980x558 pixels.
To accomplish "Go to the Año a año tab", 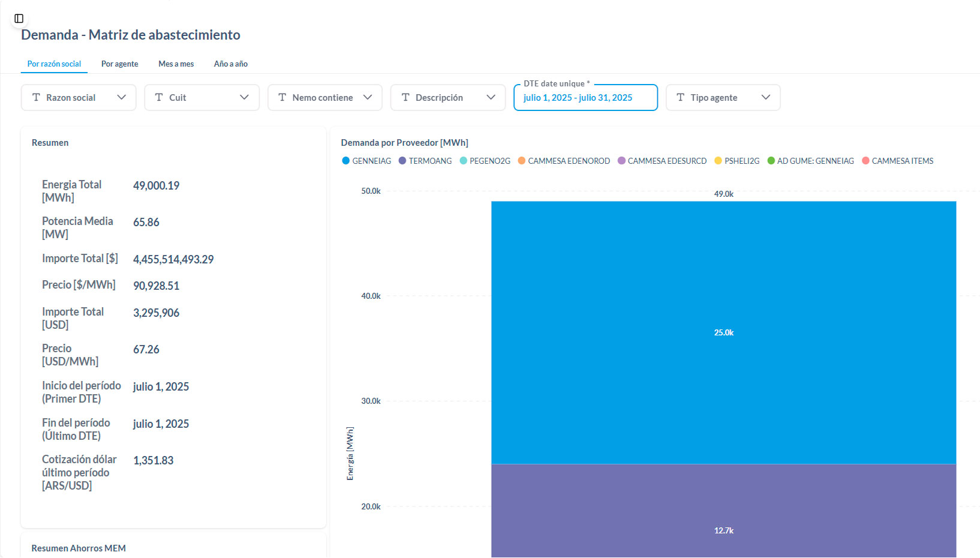I will [230, 64].
